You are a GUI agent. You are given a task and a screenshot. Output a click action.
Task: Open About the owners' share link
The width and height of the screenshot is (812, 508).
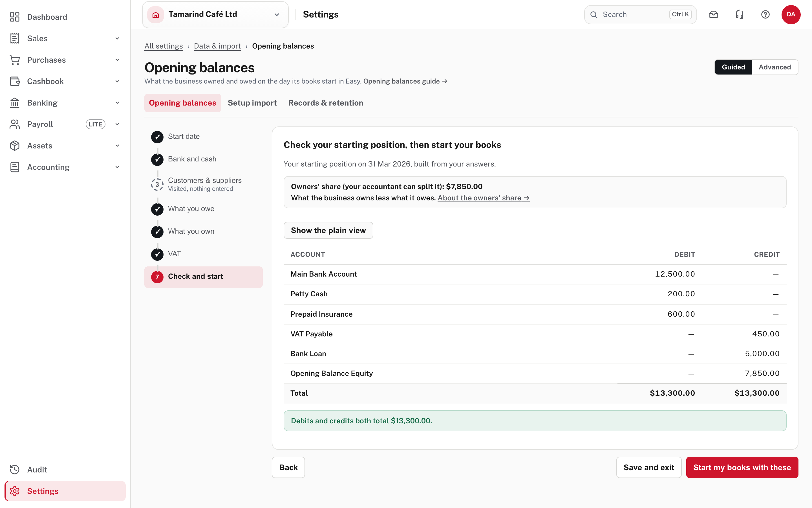(484, 198)
